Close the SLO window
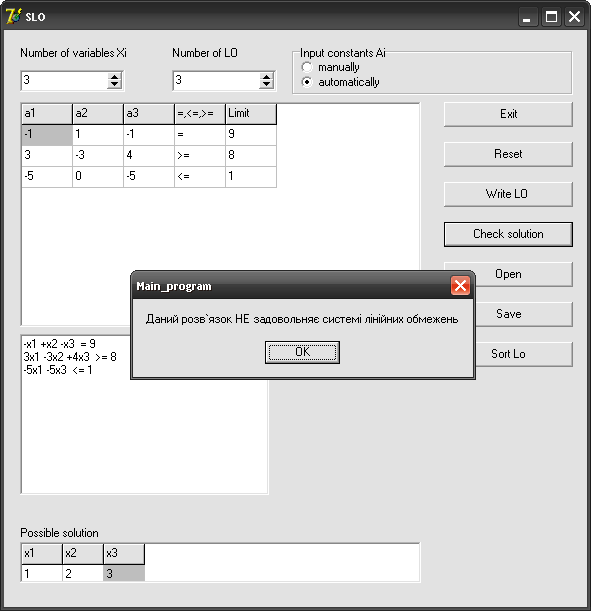The width and height of the screenshot is (591, 611). [x=574, y=17]
